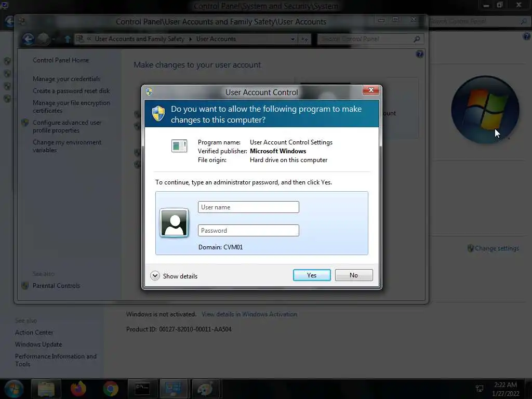This screenshot has height=399, width=532.
Task: Expand Show details chevron in UAC dialog
Action: click(x=155, y=276)
